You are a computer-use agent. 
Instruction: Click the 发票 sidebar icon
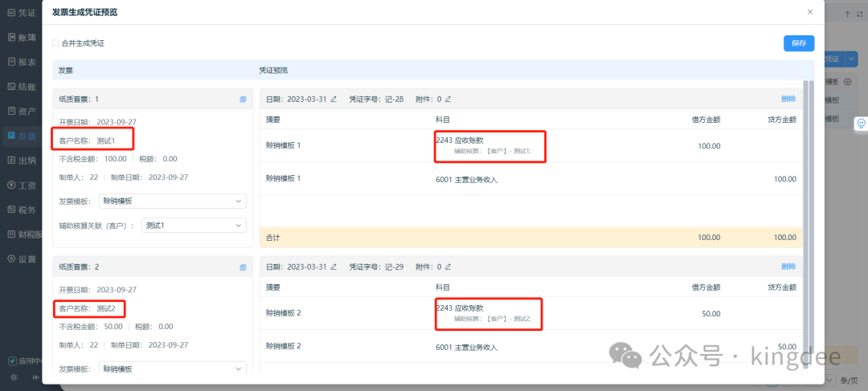[x=11, y=136]
